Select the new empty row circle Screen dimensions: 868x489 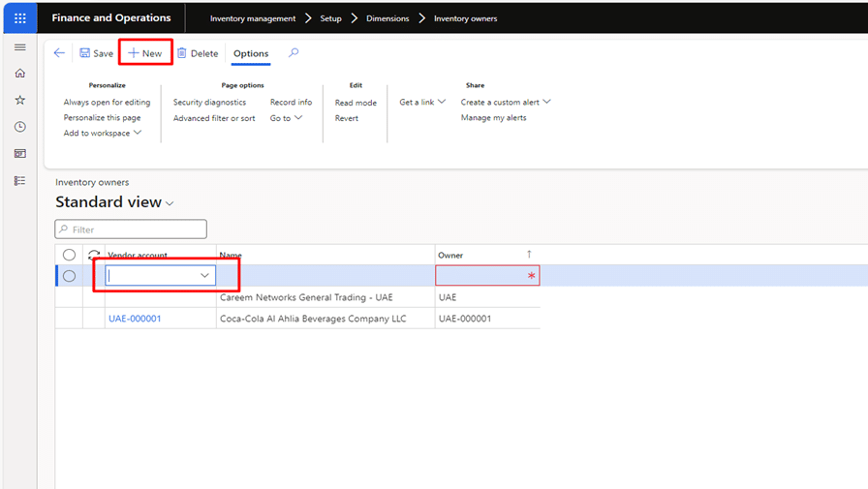[69, 276]
